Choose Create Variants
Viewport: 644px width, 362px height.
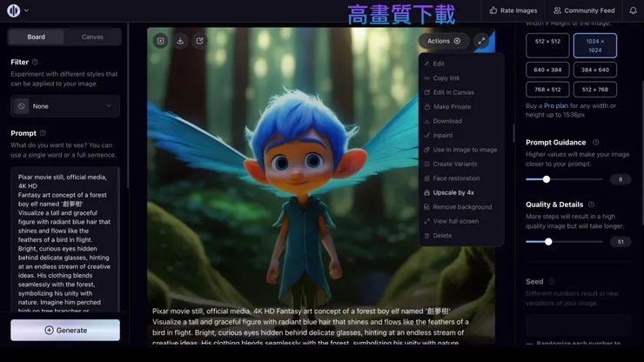click(460, 164)
